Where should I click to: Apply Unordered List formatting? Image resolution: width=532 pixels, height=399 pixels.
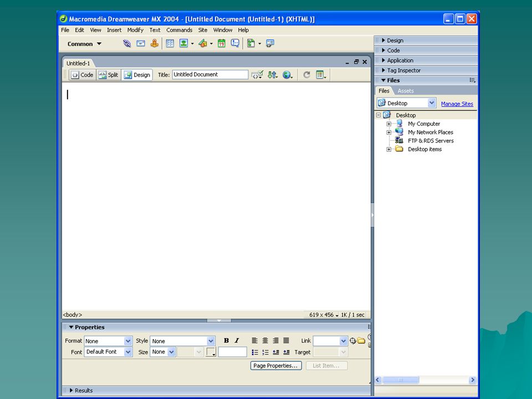(x=255, y=352)
